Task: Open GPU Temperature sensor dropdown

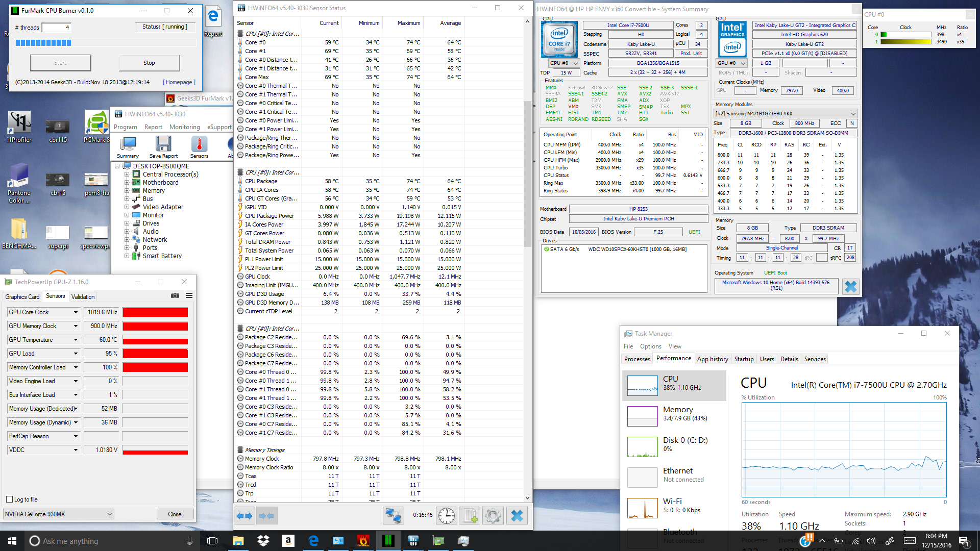Action: pyautogui.click(x=76, y=340)
